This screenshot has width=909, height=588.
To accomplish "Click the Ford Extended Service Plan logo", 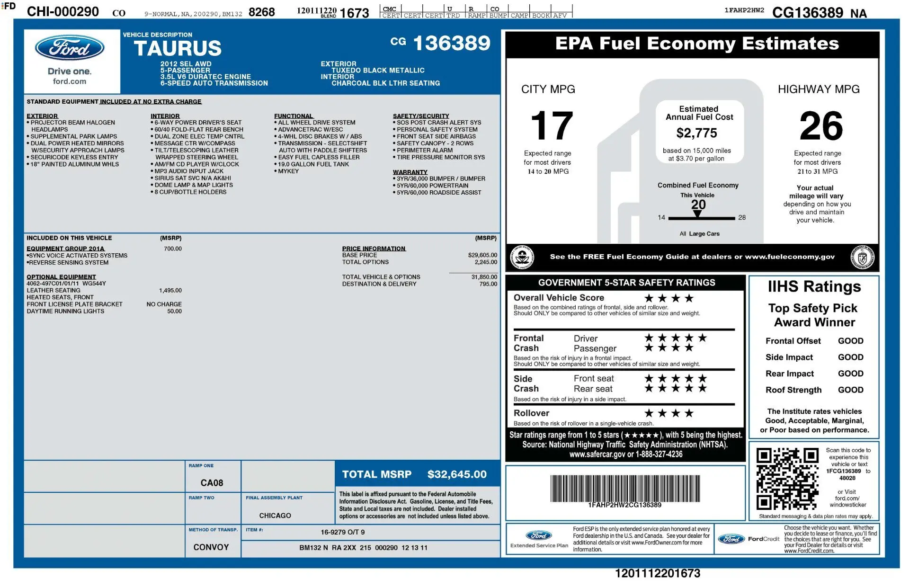I will click(539, 539).
